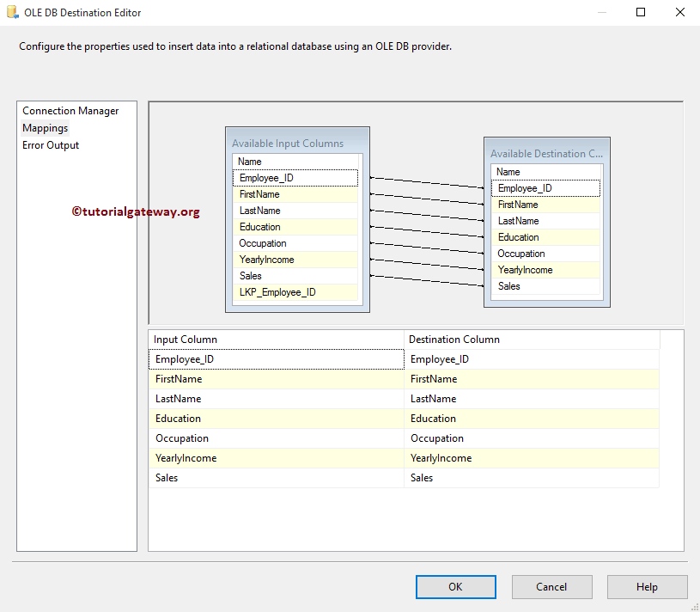This screenshot has width=700, height=612.
Task: Select the Education row in the mapping grid
Action: (x=275, y=418)
